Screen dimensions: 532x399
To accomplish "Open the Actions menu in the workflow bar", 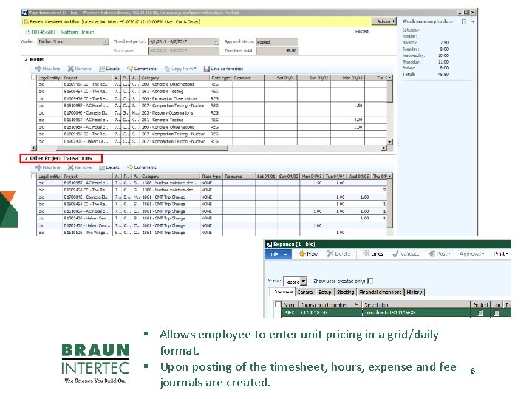I will coord(384,21).
